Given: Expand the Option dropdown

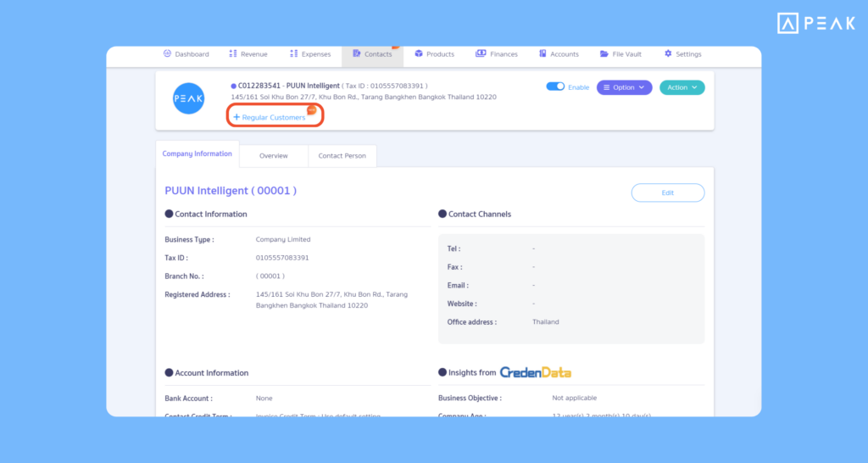Looking at the screenshot, I should pyautogui.click(x=624, y=87).
